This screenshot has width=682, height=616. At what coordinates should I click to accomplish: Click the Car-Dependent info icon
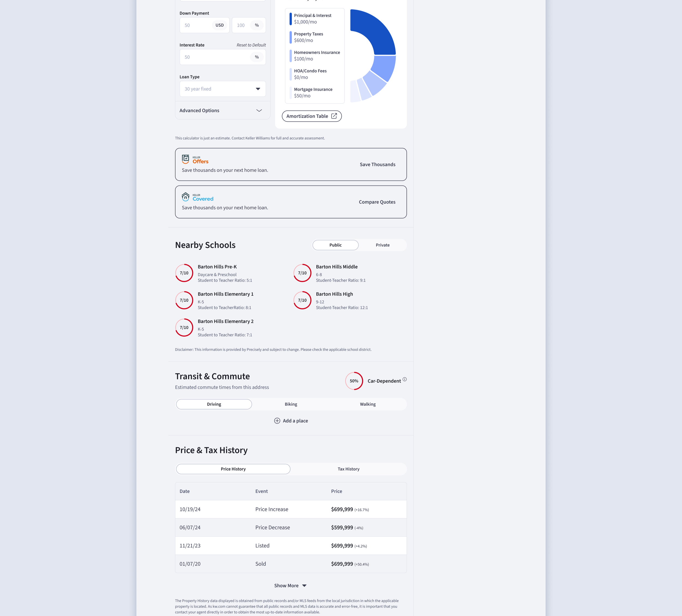pos(405,379)
